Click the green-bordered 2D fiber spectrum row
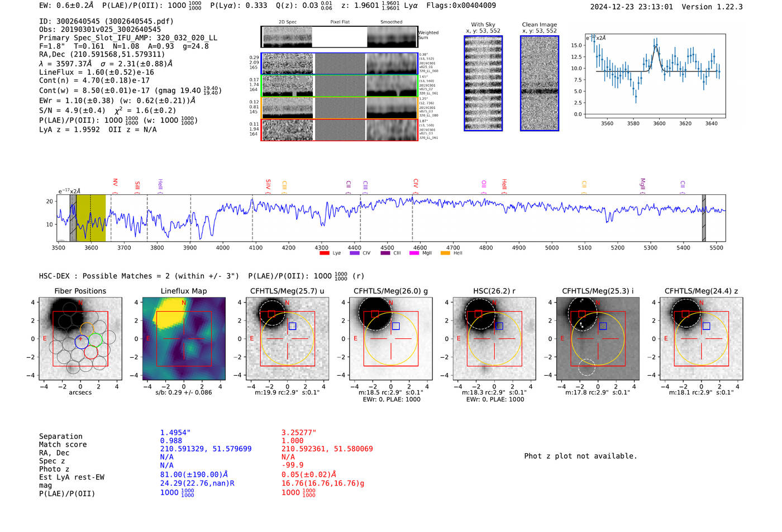 point(339,85)
